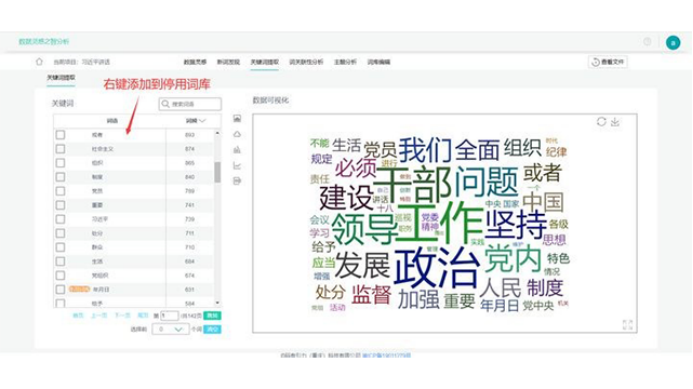Image resolution: width=693 pixels, height=389 pixels.
Task: Download the word cloud image
Action: [x=615, y=122]
